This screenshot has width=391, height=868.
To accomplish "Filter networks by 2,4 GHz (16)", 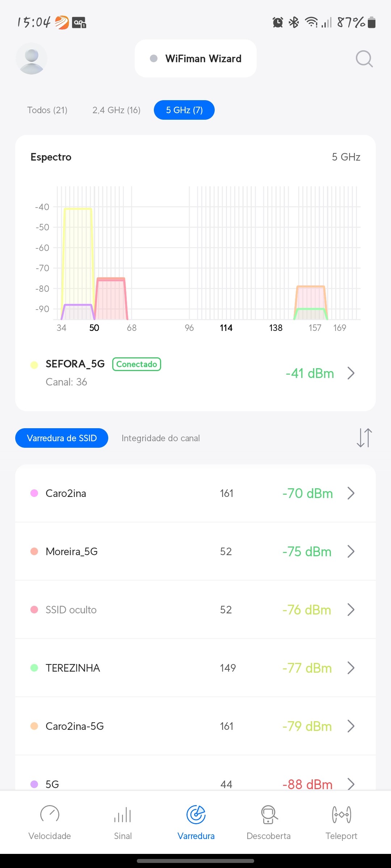I will (116, 110).
